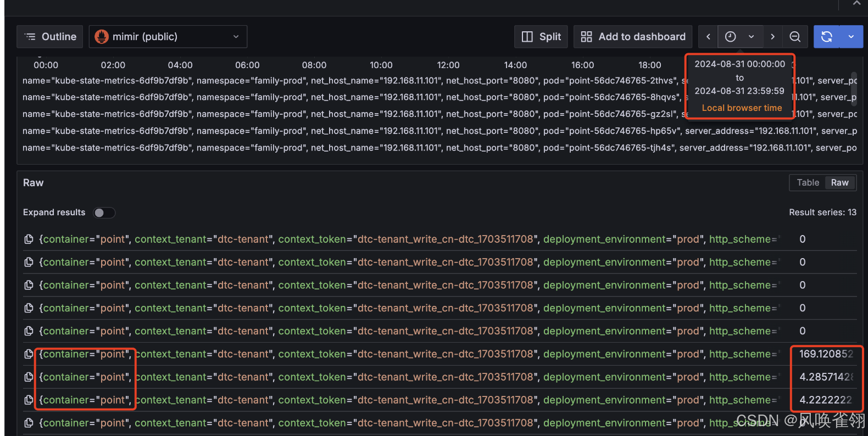Shift time range forwards arrow
The height and width of the screenshot is (436, 868).
pos(772,37)
